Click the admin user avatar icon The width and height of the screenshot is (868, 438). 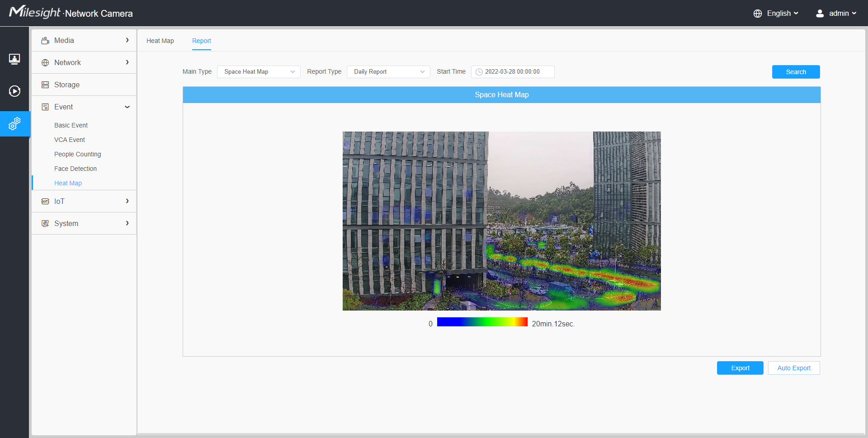click(x=820, y=14)
